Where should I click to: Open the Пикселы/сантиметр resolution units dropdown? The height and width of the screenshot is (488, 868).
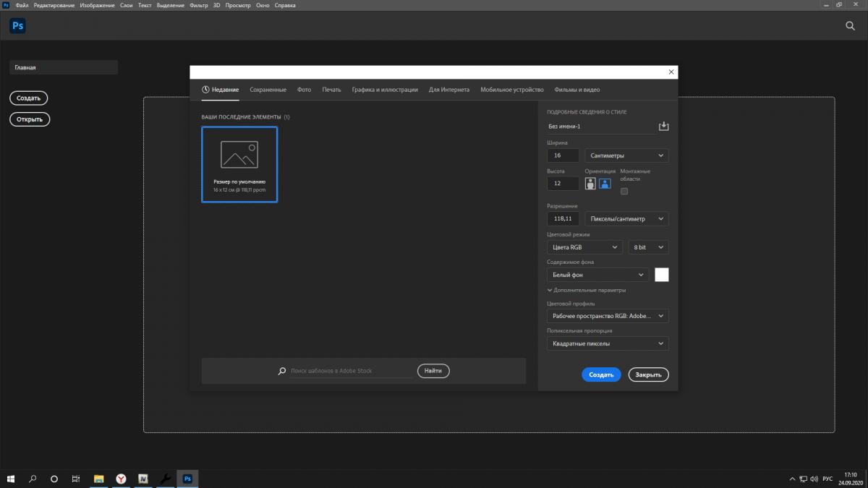pyautogui.click(x=626, y=219)
